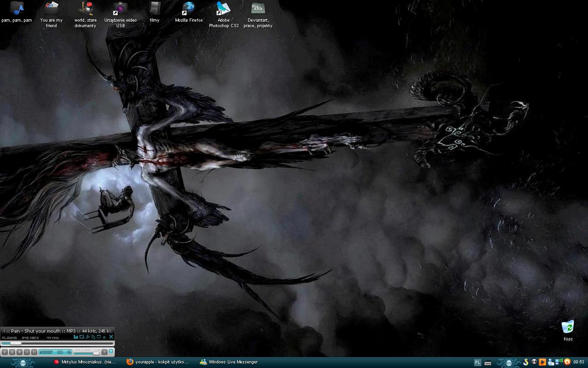This screenshot has width=588, height=368.
Task: Open the PL language indicator
Action: (x=478, y=362)
